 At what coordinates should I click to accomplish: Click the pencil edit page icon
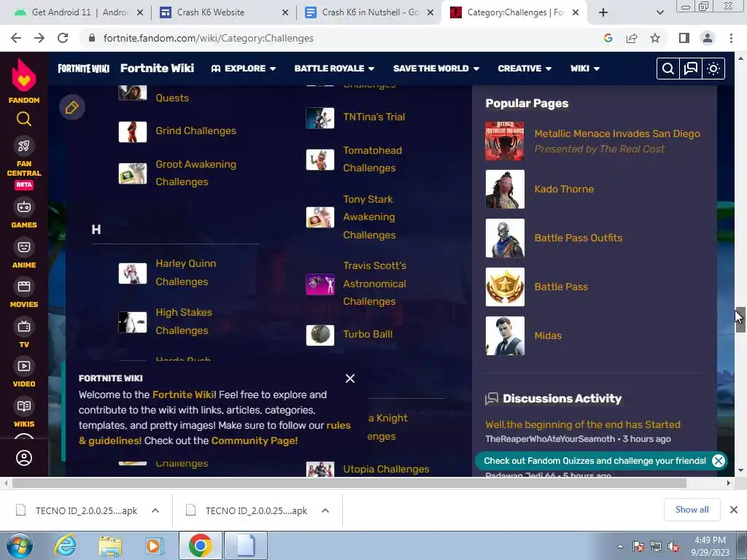(x=72, y=107)
